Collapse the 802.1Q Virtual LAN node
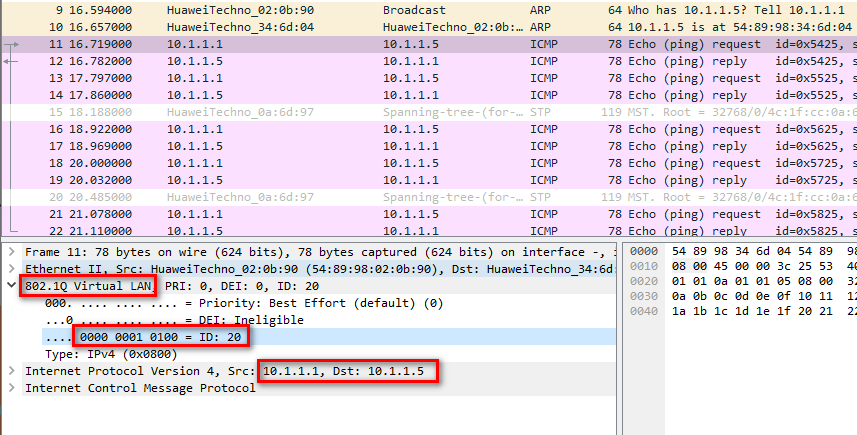The height and width of the screenshot is (435, 857). coord(11,285)
